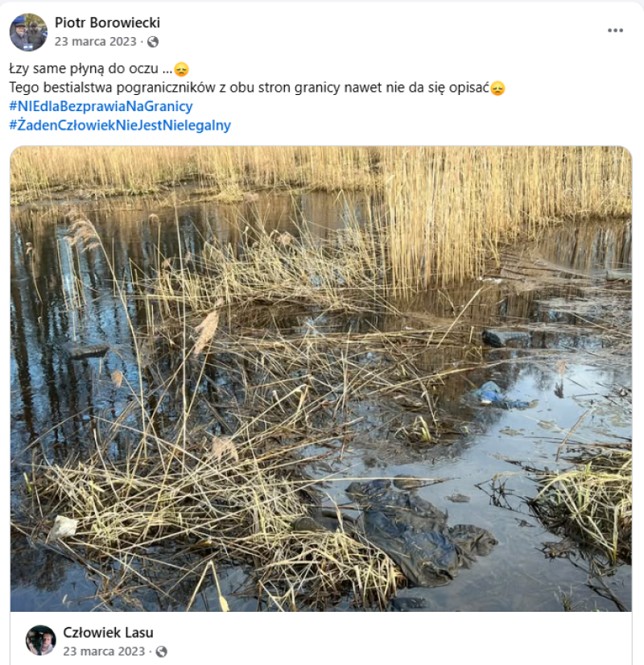Screen dimensions: 644x665
Task: Click the blue garment floating in the photo
Action: tap(502, 397)
